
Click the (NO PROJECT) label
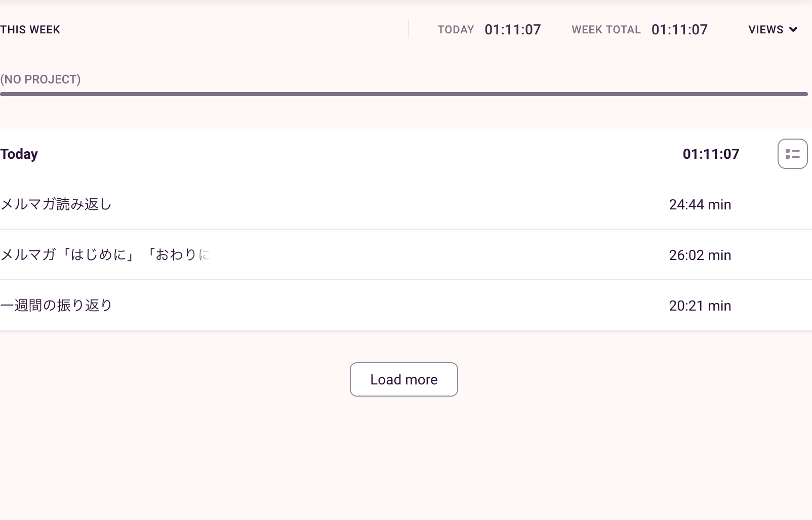pyautogui.click(x=40, y=79)
